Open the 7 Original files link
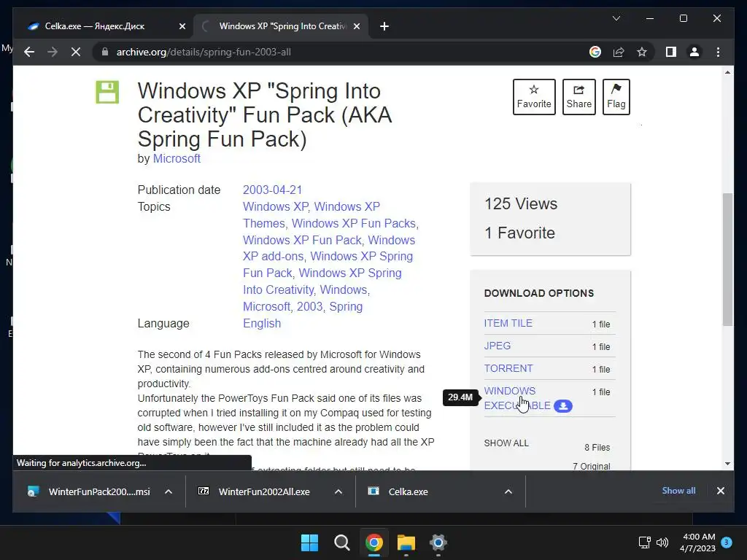The width and height of the screenshot is (747, 560). tap(591, 466)
